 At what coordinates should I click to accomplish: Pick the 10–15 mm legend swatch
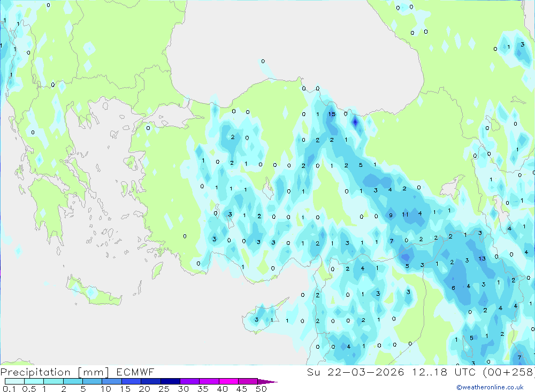coord(112,381)
